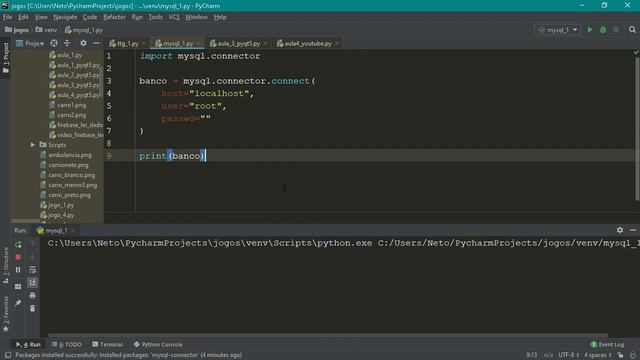Change indent setting 4 spaces in status bar

click(x=598, y=355)
